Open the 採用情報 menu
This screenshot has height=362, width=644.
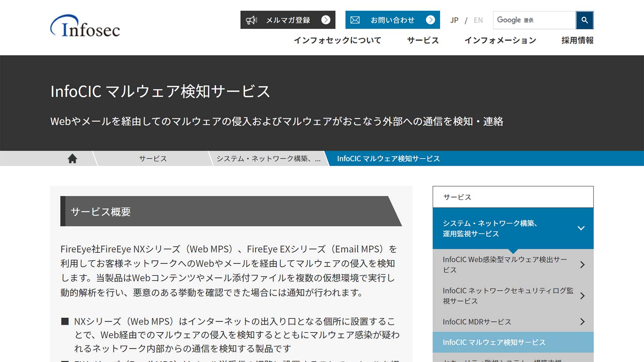(x=577, y=40)
